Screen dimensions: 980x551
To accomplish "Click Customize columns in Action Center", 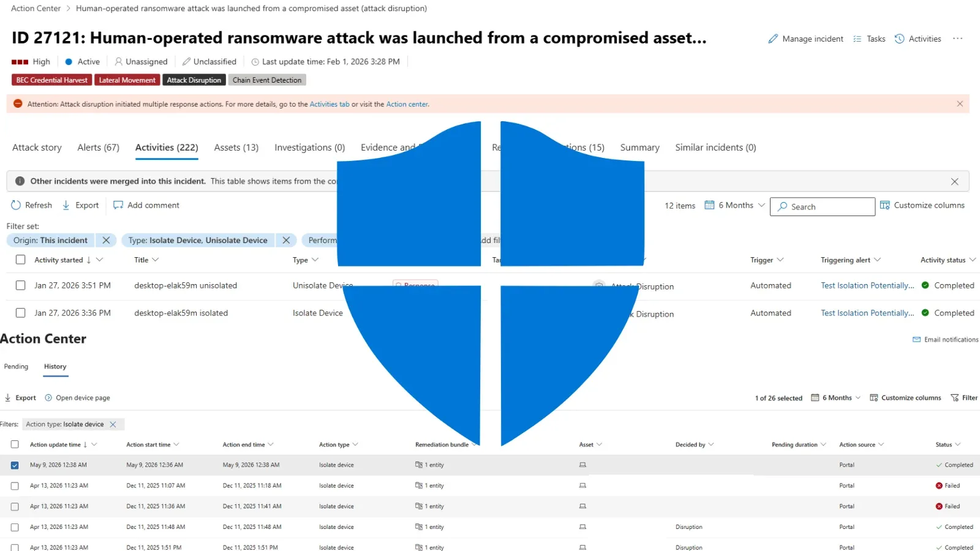I will pos(905,397).
